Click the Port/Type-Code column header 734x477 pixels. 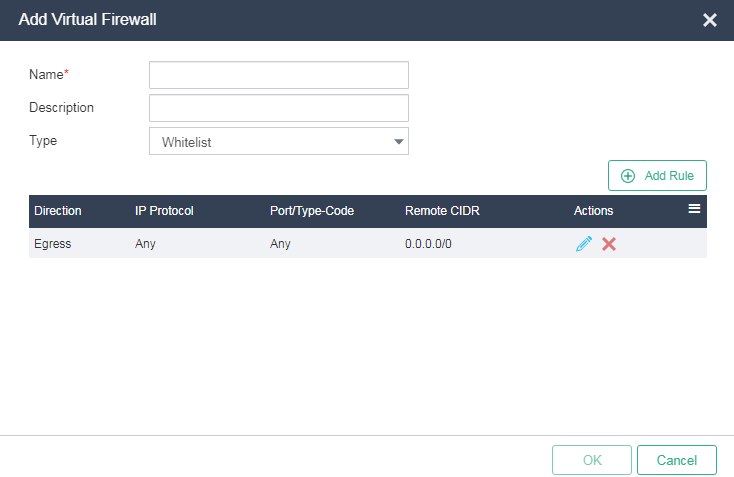(312, 211)
